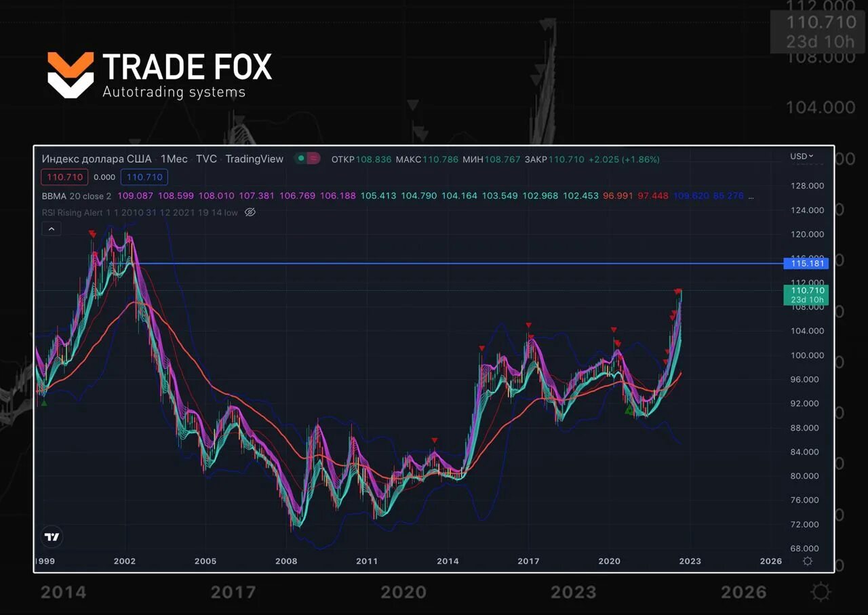Collapse the indicator legend with chevron button
Viewport: 868px width, 615px height.
tap(52, 229)
